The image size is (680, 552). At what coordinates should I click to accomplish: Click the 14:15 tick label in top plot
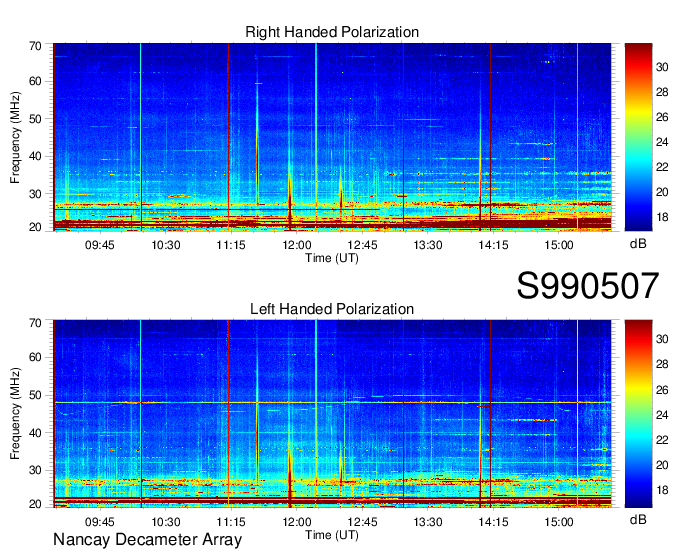tap(493, 245)
